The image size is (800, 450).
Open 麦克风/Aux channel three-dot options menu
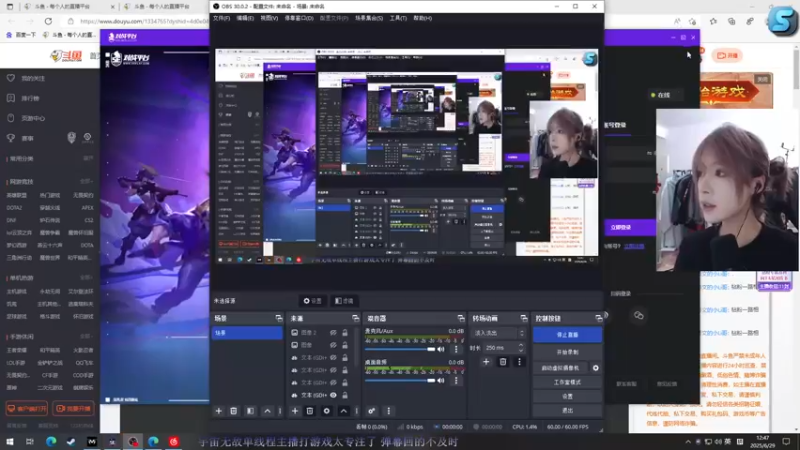456,349
